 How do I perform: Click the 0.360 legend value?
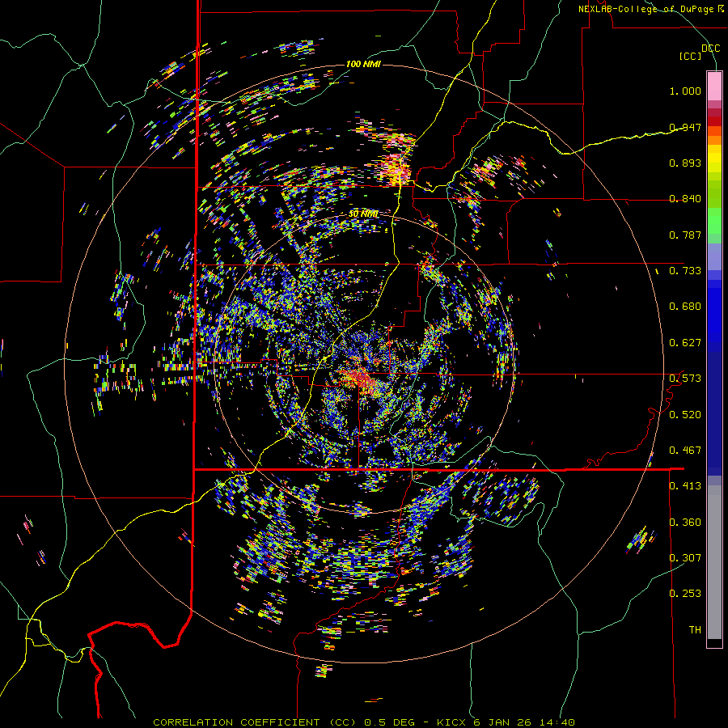coord(685,523)
